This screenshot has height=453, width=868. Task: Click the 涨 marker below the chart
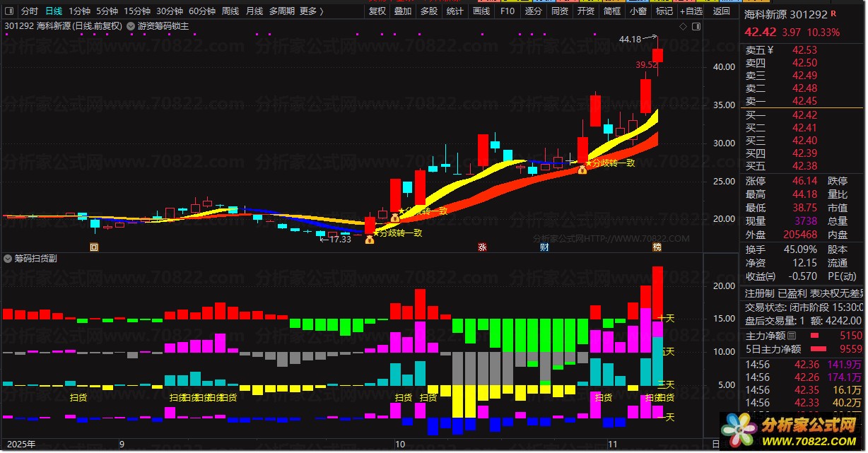(483, 247)
